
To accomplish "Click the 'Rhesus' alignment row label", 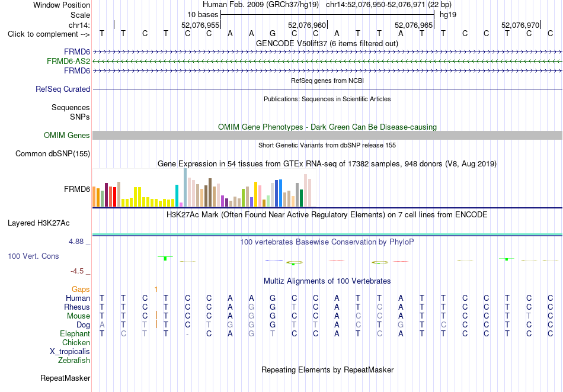I will (77, 307).
